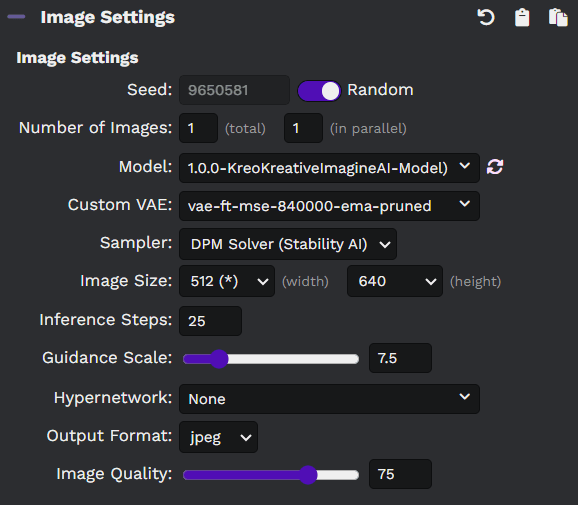
Task: Refresh the model list
Action: (495, 167)
